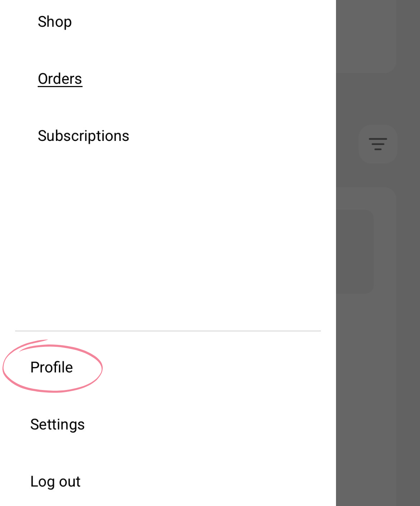Click the rounded filter button background
Viewport: 420px width, 506px height.
(x=378, y=144)
